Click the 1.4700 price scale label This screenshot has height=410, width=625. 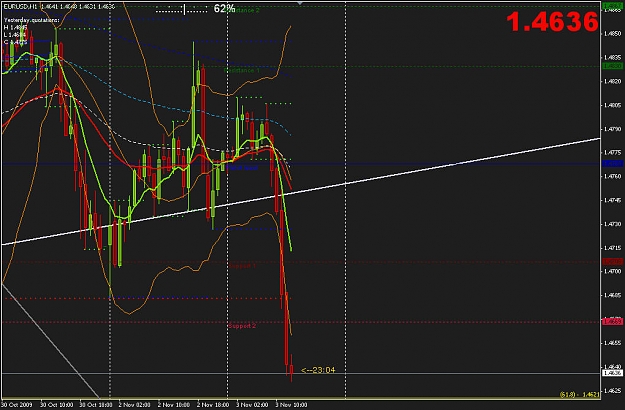[x=612, y=271]
